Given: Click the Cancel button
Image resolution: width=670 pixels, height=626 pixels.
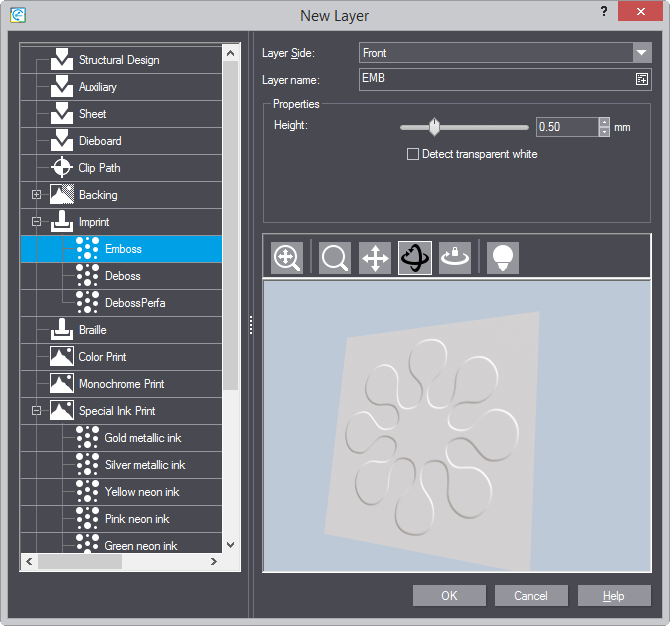Looking at the screenshot, I should (531, 596).
